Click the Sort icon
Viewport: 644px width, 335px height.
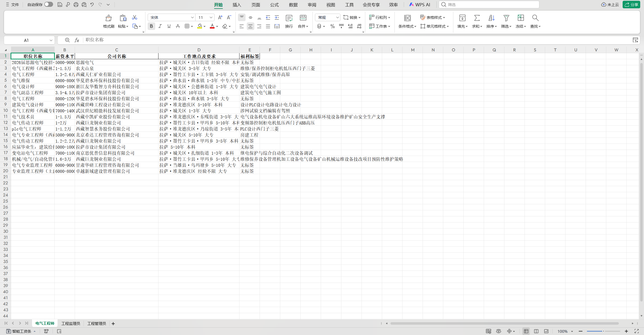(x=491, y=18)
